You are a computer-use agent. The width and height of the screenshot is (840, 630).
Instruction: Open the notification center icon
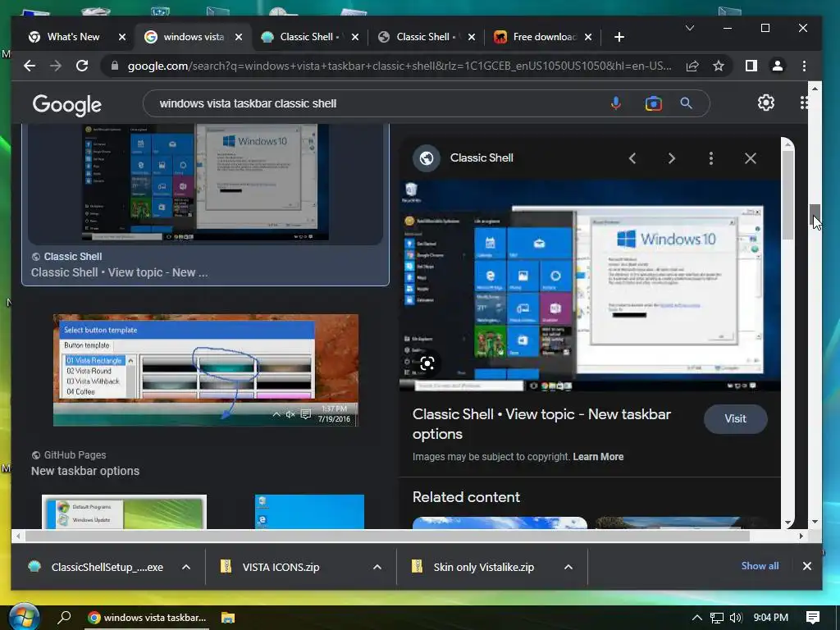tap(813, 618)
